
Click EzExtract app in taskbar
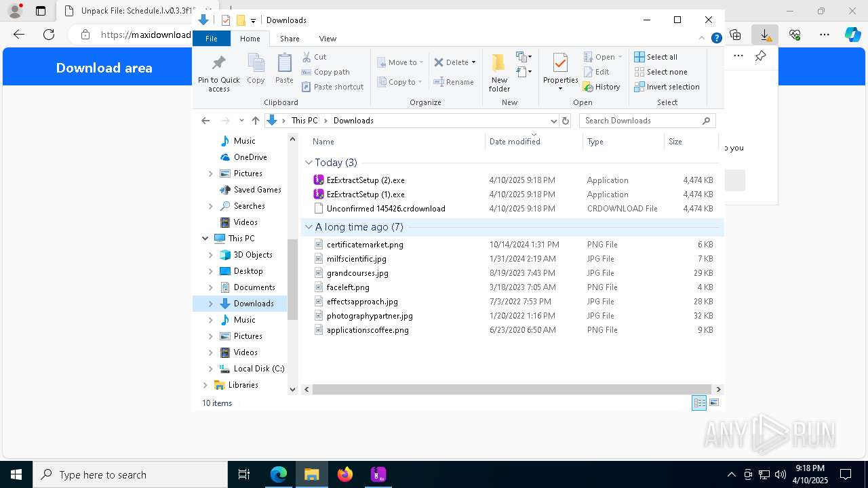pos(378,474)
